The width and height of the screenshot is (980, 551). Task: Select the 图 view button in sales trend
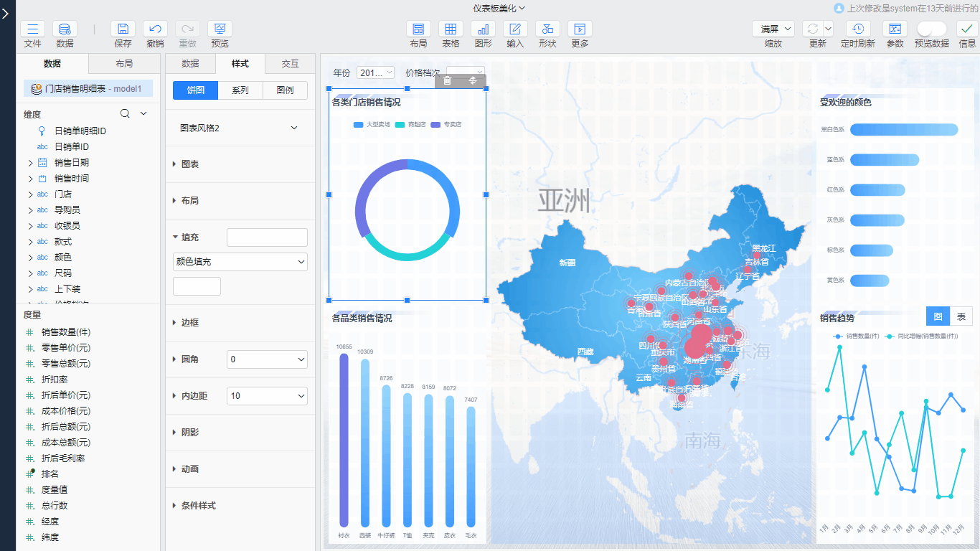click(x=938, y=316)
